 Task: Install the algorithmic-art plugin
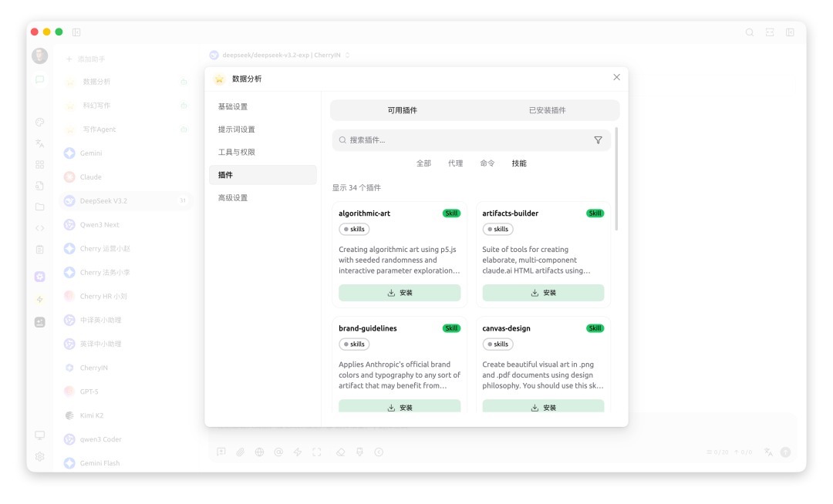[x=400, y=293]
